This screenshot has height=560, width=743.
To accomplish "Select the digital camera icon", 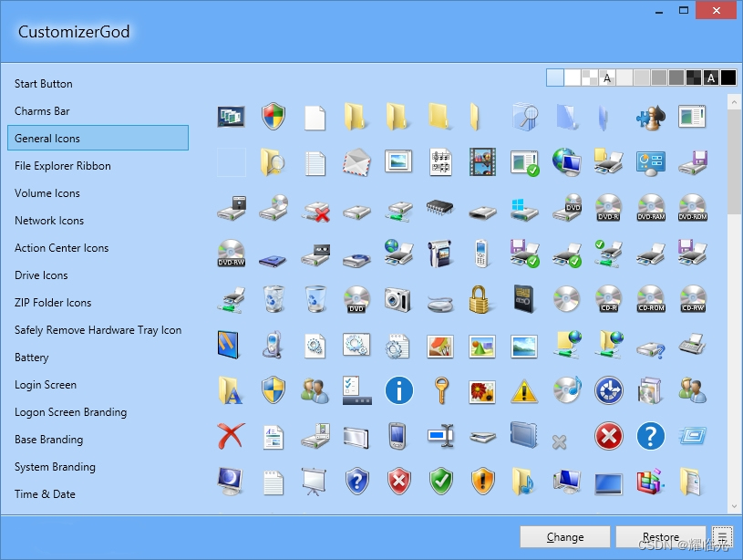I will point(398,300).
